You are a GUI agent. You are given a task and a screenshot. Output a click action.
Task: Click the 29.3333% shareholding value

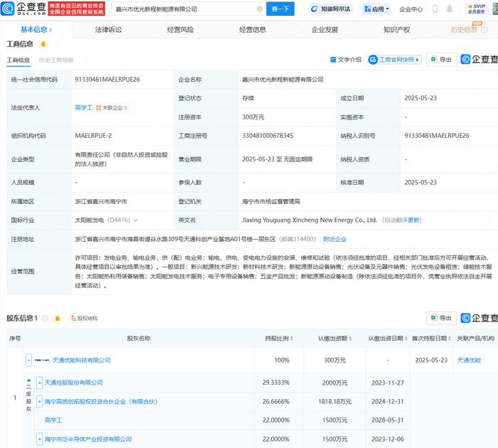(x=276, y=383)
